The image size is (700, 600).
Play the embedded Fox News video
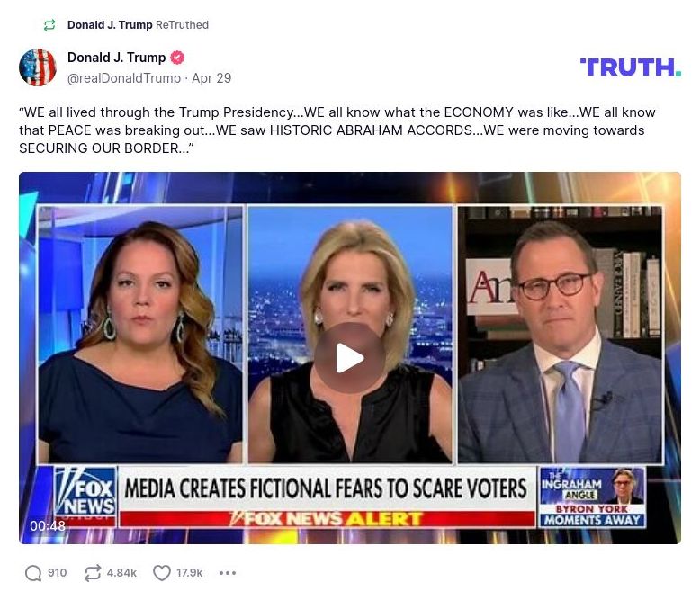click(350, 358)
